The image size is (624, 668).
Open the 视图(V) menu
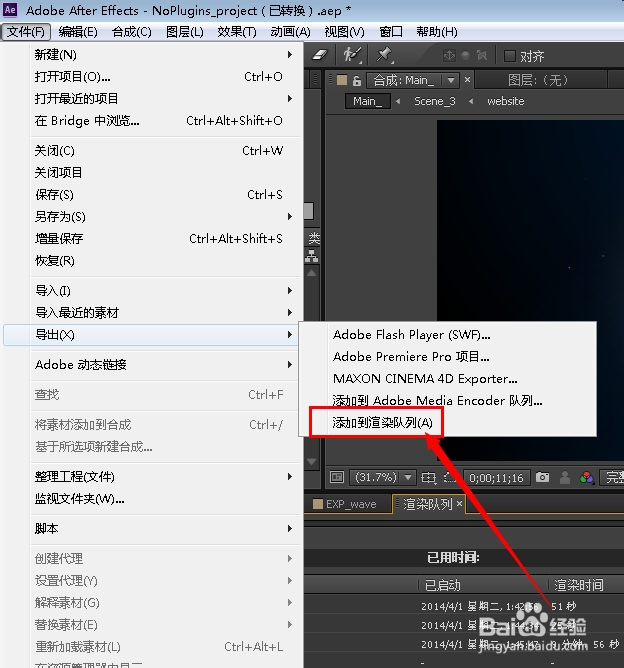tap(344, 32)
